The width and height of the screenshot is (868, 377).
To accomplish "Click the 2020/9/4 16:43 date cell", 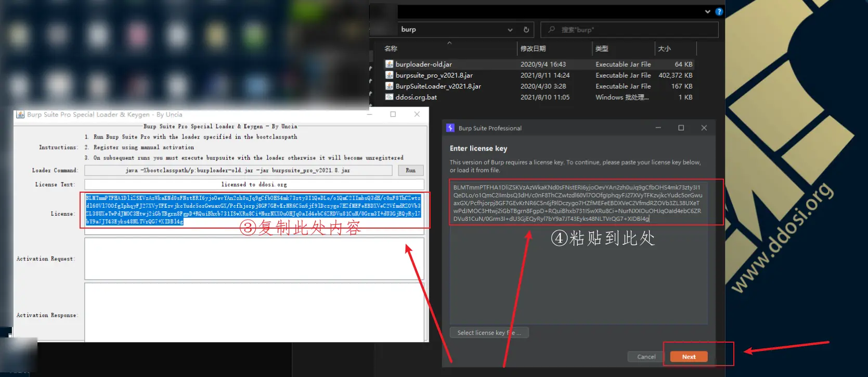I will coord(543,64).
